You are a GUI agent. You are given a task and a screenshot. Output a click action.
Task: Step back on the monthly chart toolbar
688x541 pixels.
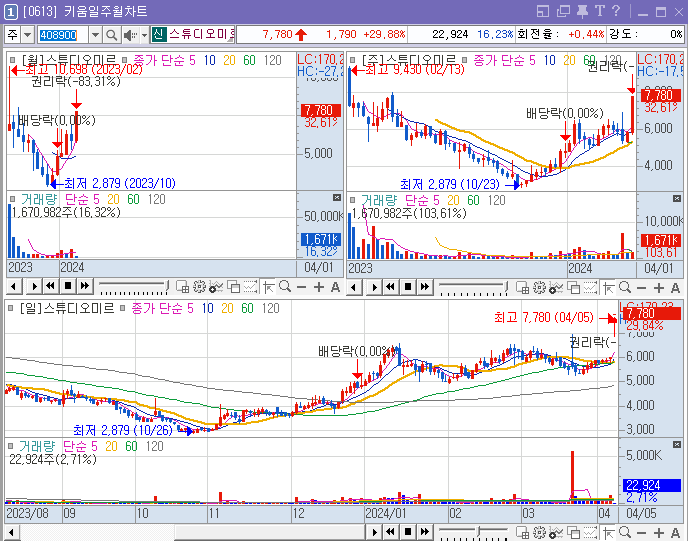click(14, 287)
